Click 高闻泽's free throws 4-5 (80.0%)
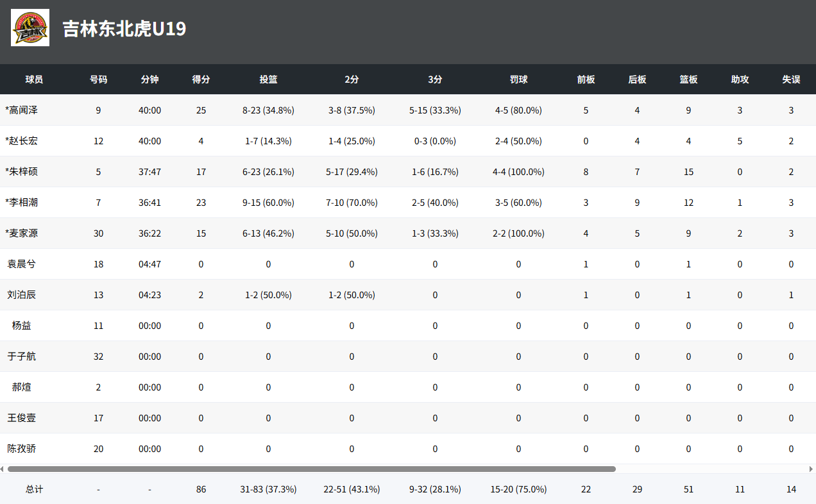The image size is (816, 504). pos(518,110)
